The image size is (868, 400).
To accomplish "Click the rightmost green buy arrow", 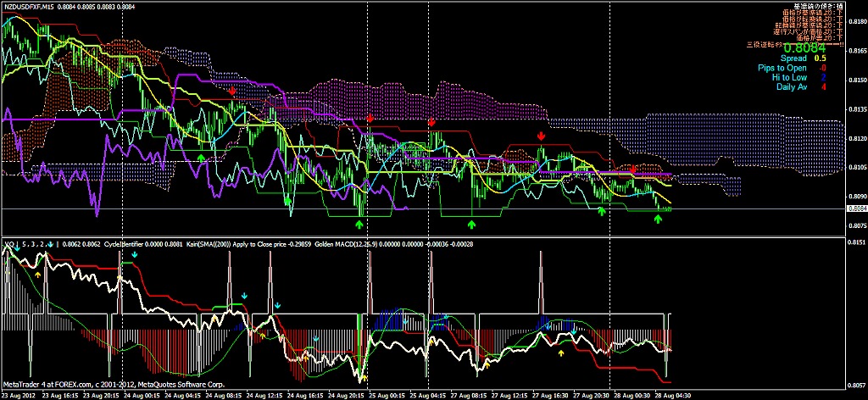I will pos(657,219).
